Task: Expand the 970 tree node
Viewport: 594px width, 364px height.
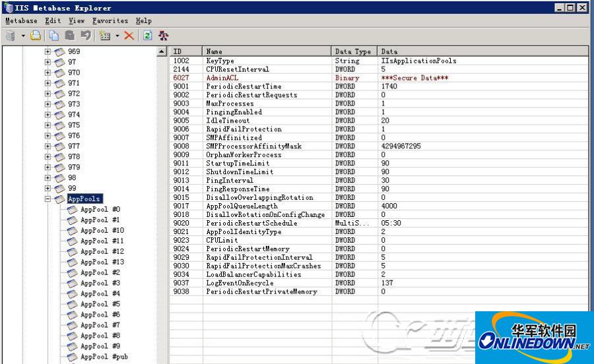Action: coord(48,73)
